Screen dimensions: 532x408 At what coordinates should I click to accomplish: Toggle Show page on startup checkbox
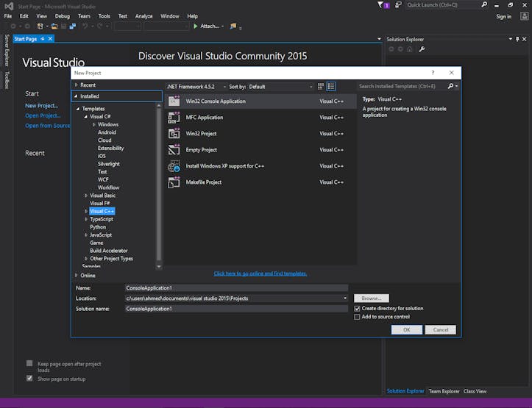29,378
